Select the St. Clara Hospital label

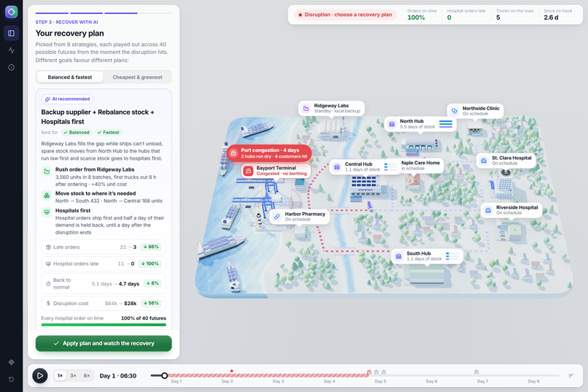[506, 161]
